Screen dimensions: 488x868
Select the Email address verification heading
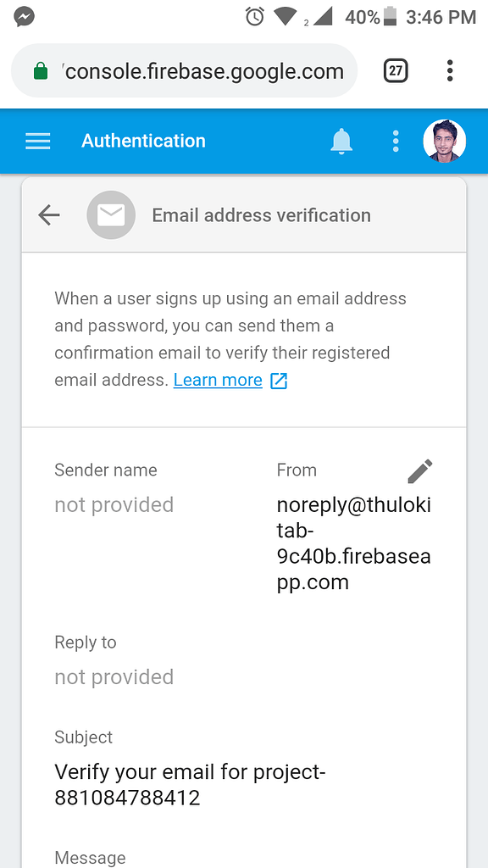pos(260,214)
